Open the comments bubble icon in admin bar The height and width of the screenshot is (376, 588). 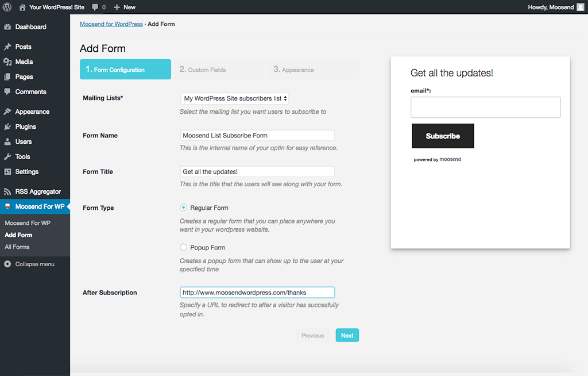click(95, 7)
